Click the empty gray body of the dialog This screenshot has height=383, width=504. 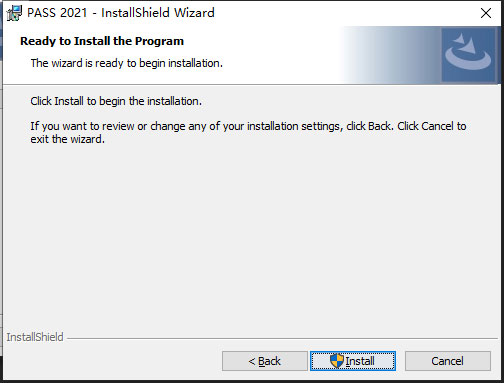click(250, 233)
